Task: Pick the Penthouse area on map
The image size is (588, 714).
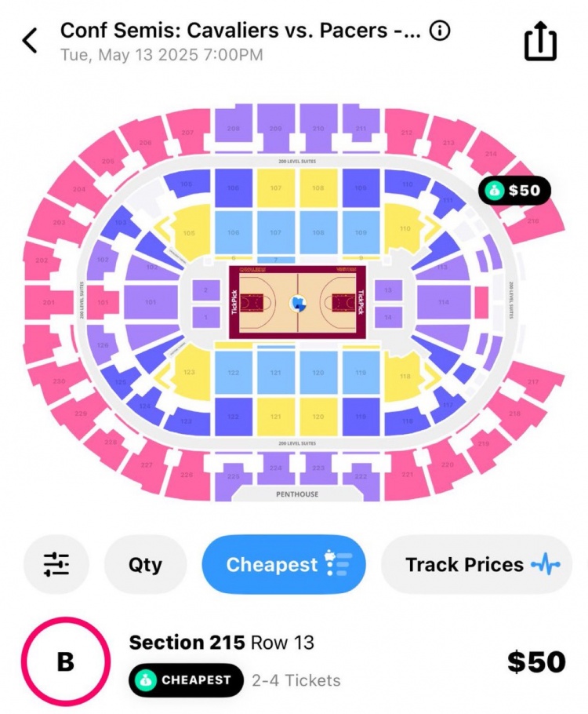Action: point(297,494)
